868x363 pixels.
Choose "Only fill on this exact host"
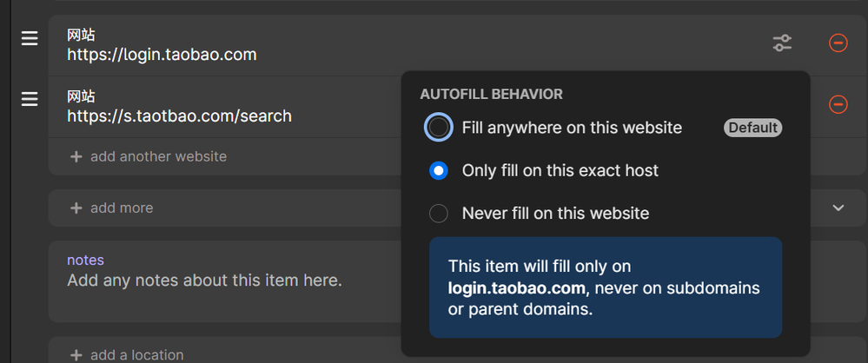[x=439, y=170]
